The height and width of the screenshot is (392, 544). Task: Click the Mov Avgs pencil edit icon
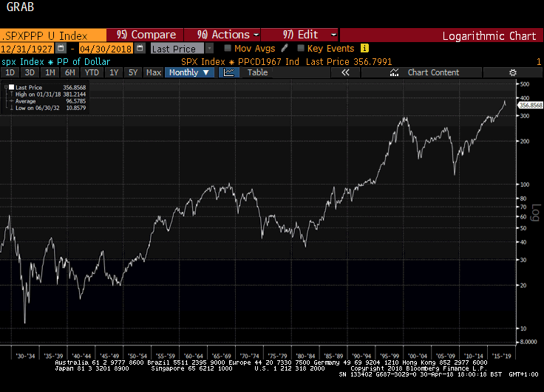(285, 48)
